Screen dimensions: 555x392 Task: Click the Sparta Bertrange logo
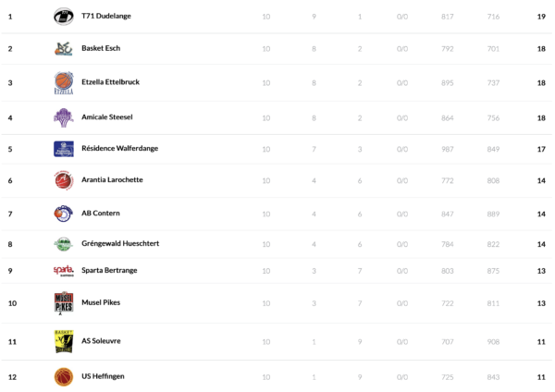coord(63,270)
